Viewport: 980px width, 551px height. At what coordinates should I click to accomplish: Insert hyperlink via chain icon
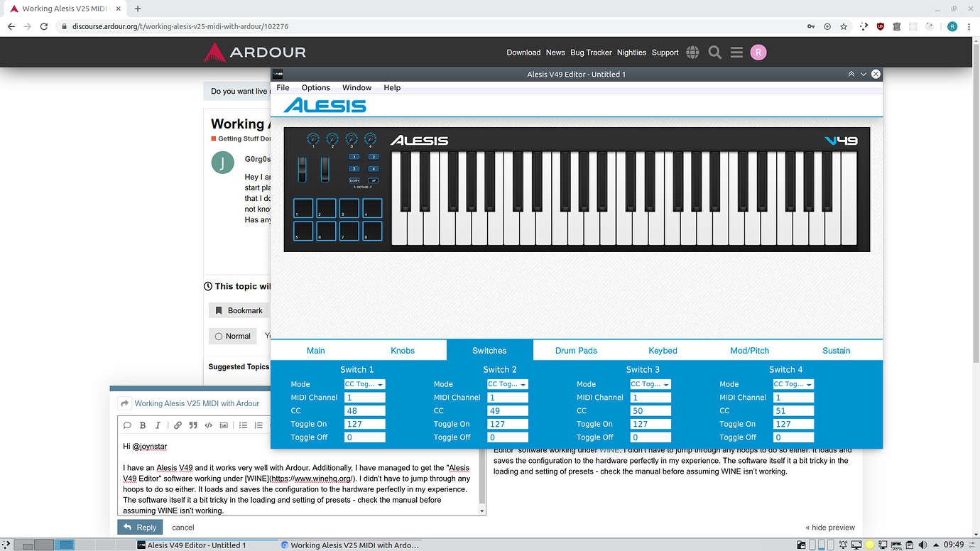point(178,425)
